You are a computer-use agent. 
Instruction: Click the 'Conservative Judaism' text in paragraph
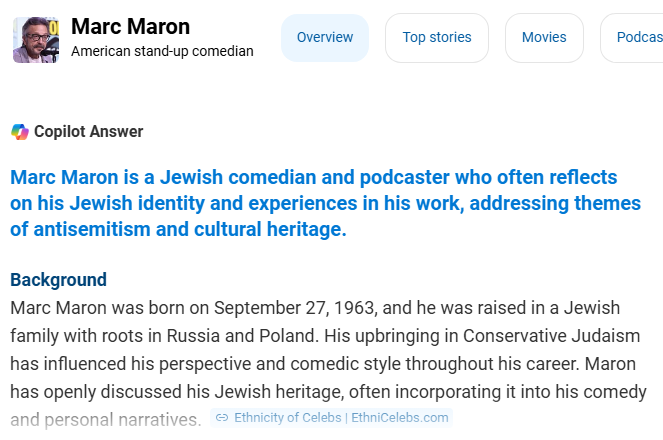(551, 336)
